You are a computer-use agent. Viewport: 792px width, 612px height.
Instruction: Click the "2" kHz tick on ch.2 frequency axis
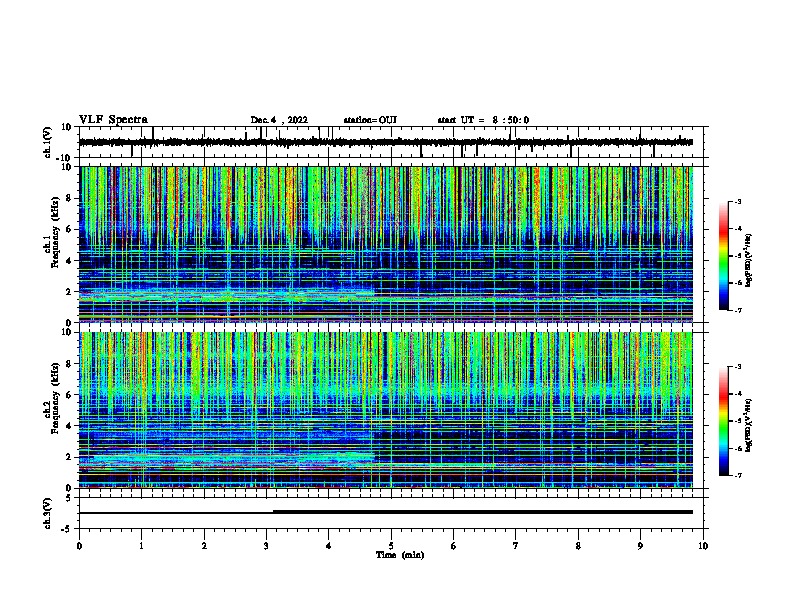coord(69,457)
